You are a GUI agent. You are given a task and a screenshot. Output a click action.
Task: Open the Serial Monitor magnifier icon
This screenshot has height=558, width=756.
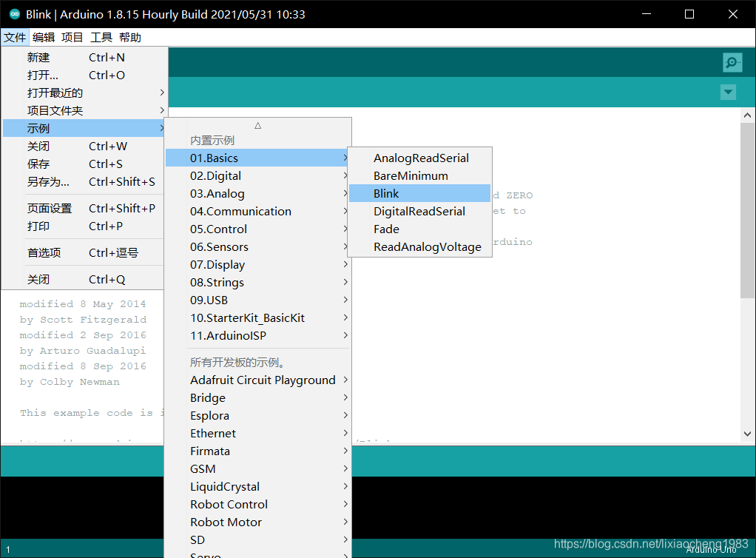732,62
